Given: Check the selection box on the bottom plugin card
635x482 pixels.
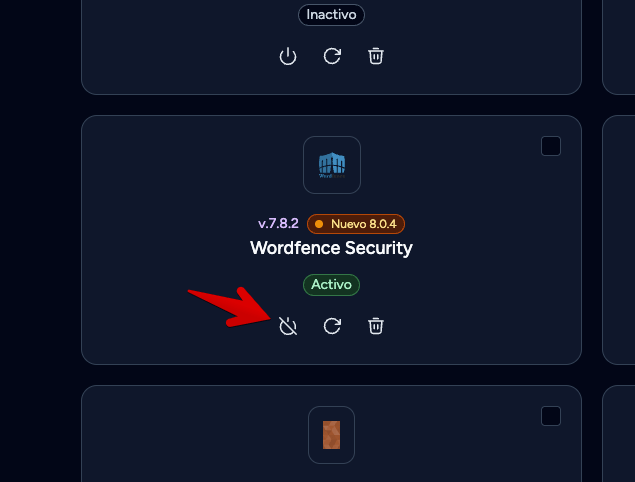Looking at the screenshot, I should (x=551, y=416).
